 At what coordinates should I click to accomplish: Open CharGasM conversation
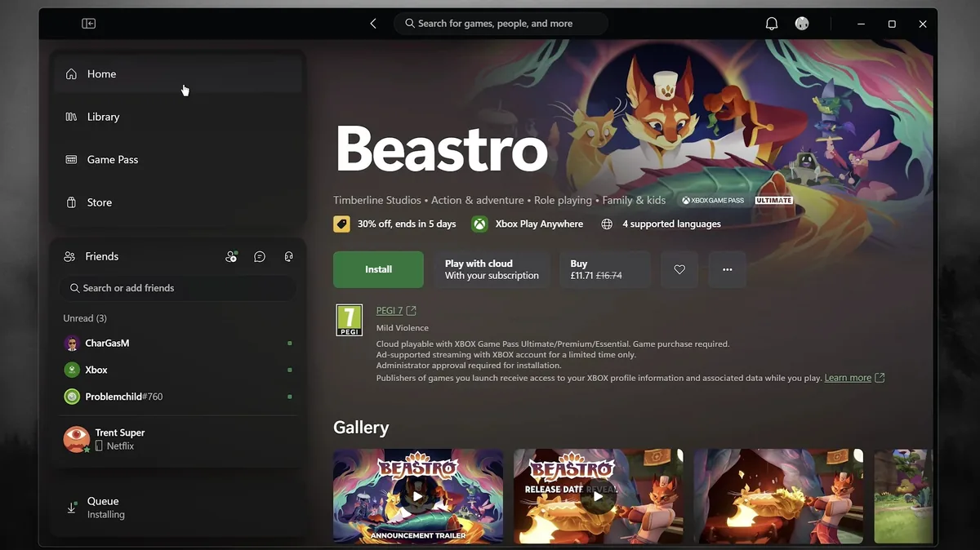[178, 344]
